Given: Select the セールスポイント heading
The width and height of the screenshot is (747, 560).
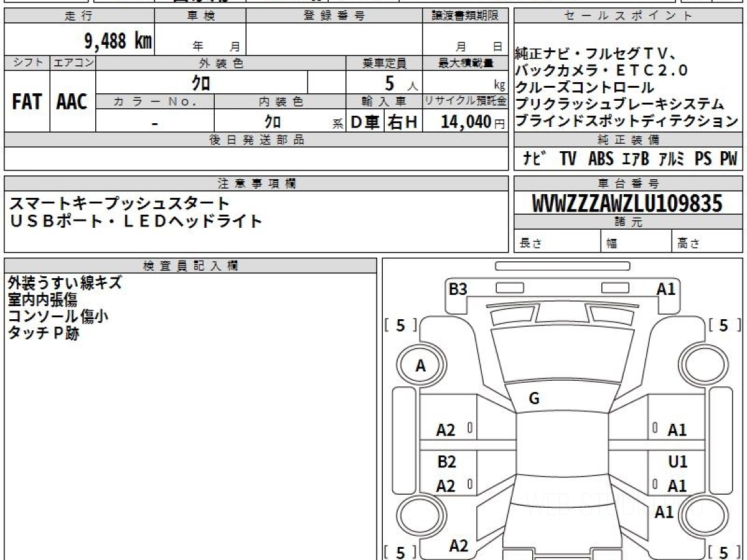Looking at the screenshot, I should click(629, 16).
